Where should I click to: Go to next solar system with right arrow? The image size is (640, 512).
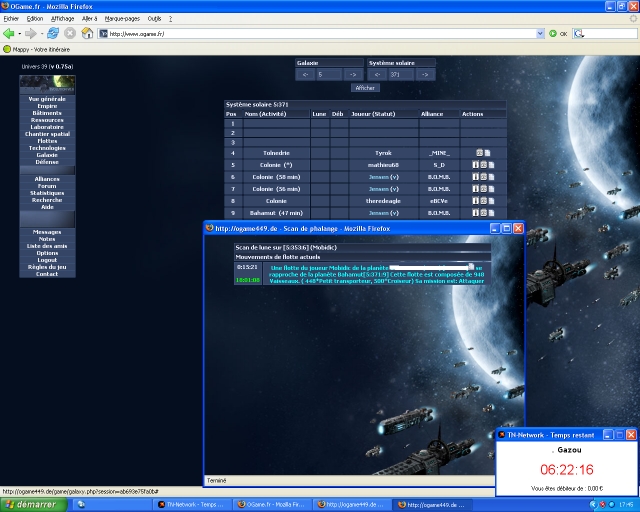425,75
